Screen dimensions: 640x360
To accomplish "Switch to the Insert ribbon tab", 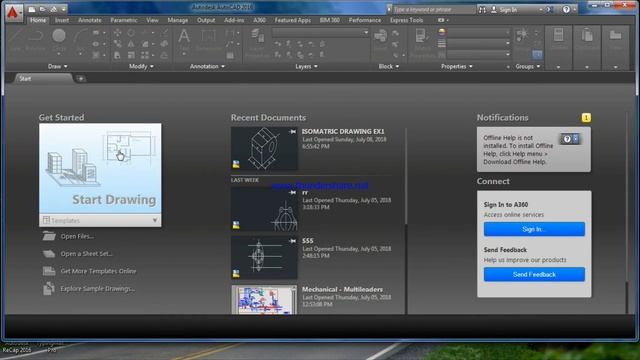I will coord(62,20).
